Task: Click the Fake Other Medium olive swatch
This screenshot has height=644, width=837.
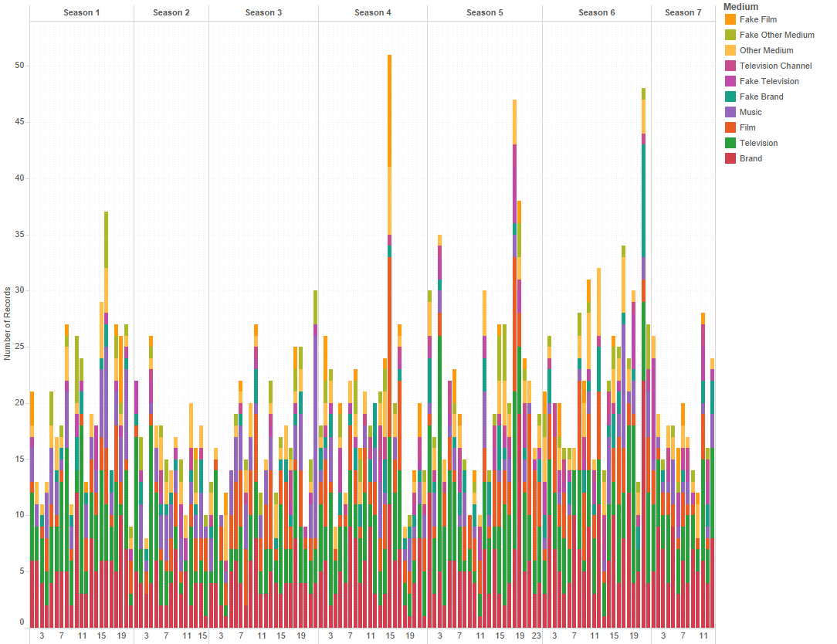Action: pyautogui.click(x=730, y=35)
